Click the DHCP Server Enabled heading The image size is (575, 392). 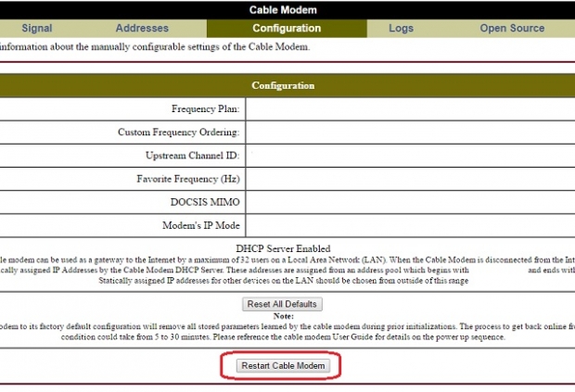tap(283, 248)
